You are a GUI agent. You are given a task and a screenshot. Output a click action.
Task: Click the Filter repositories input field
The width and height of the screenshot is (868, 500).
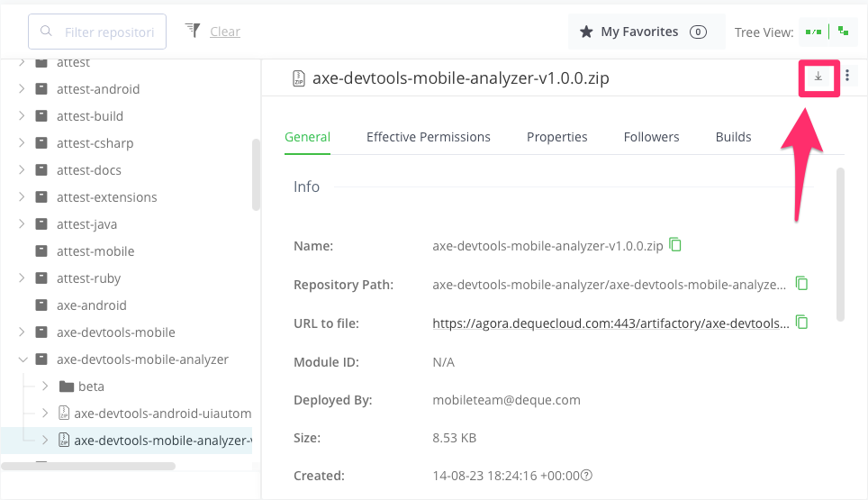[x=106, y=32]
